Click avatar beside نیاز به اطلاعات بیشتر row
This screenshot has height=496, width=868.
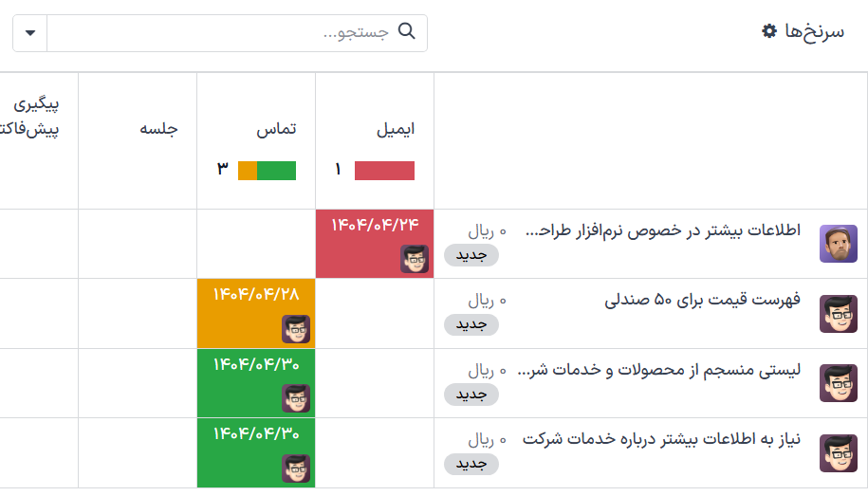tap(838, 453)
